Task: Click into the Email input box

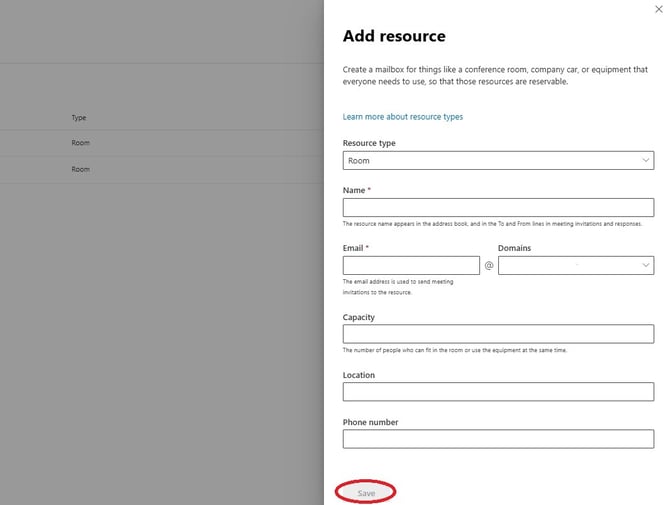Action: (410, 265)
